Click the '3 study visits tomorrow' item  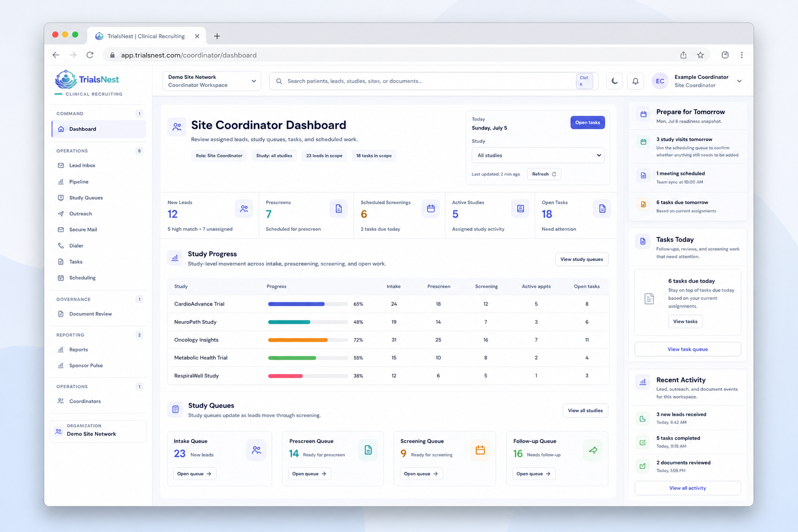(688, 147)
